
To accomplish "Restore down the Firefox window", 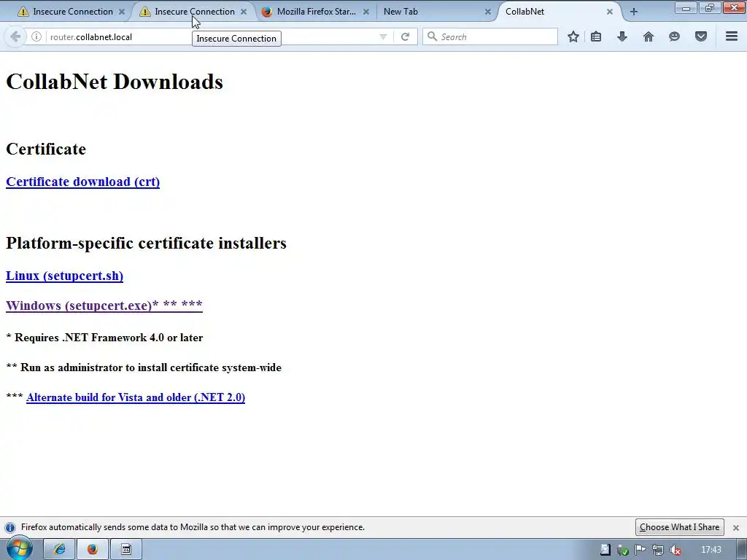I will tap(709, 8).
